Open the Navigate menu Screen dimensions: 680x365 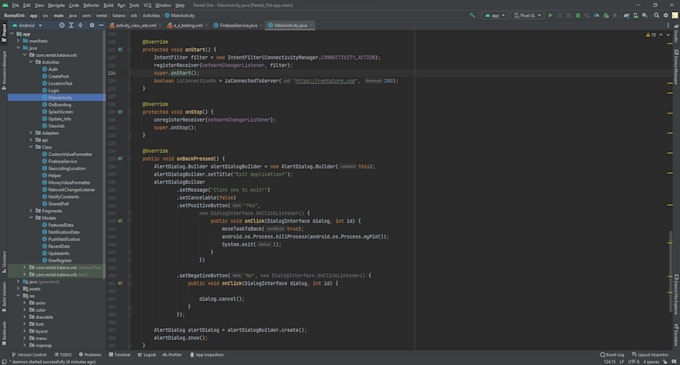(x=56, y=5)
